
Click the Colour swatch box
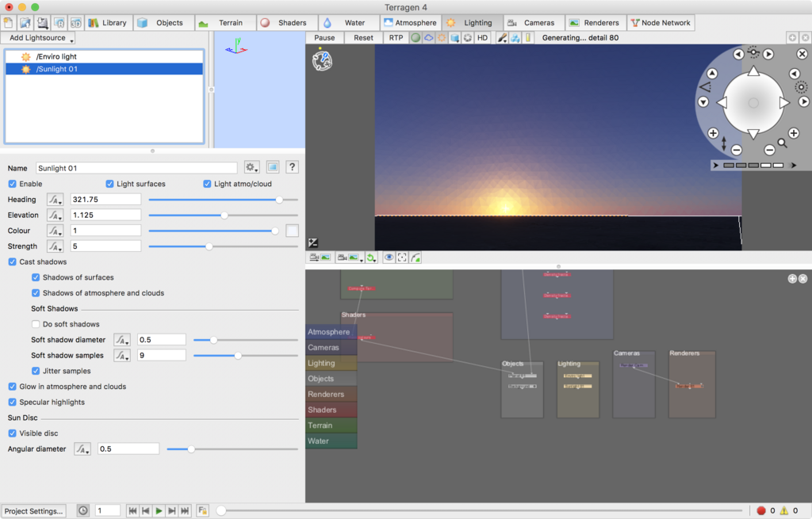click(x=292, y=231)
